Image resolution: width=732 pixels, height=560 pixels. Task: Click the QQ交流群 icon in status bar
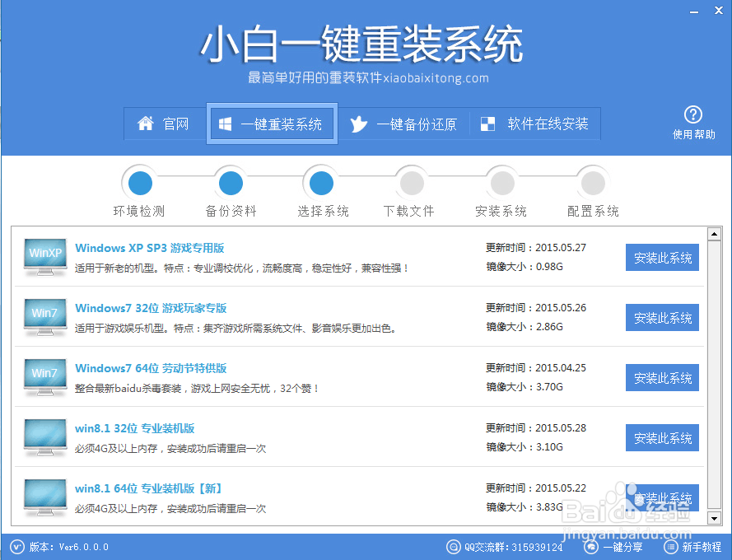454,547
